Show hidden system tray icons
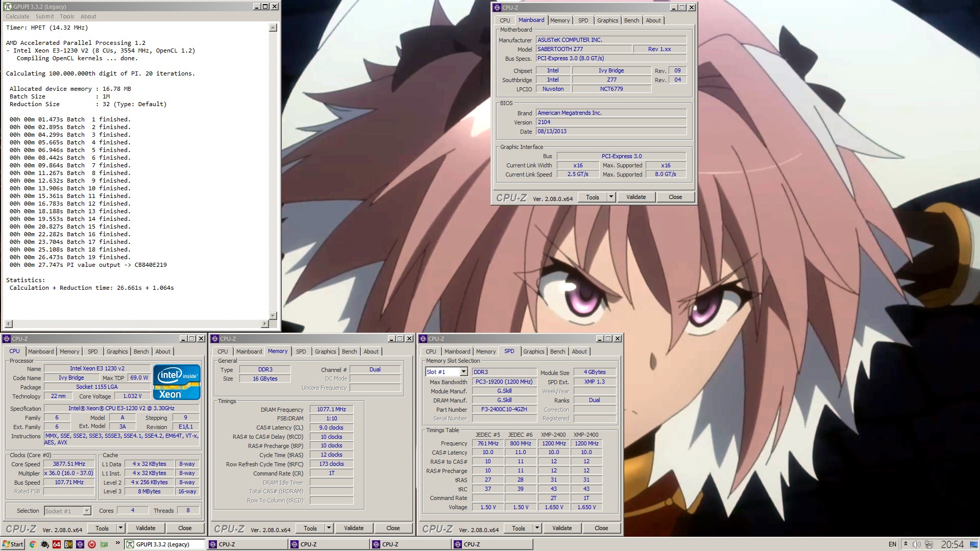 pyautogui.click(x=905, y=544)
